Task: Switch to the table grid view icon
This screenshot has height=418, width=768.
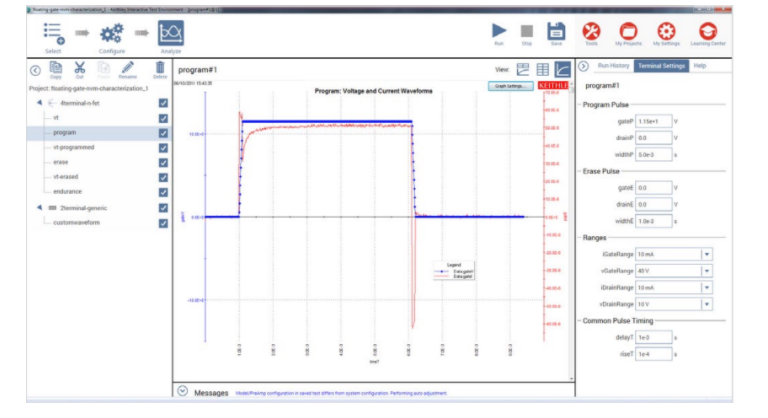Action: (x=542, y=70)
